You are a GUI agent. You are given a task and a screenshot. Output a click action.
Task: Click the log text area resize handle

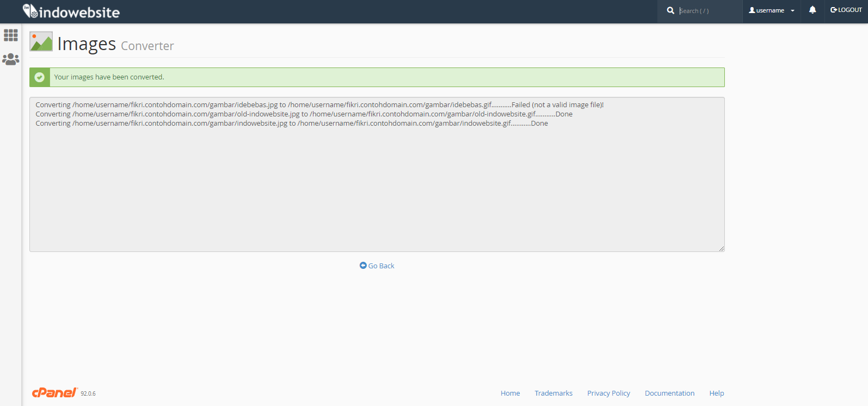point(721,248)
